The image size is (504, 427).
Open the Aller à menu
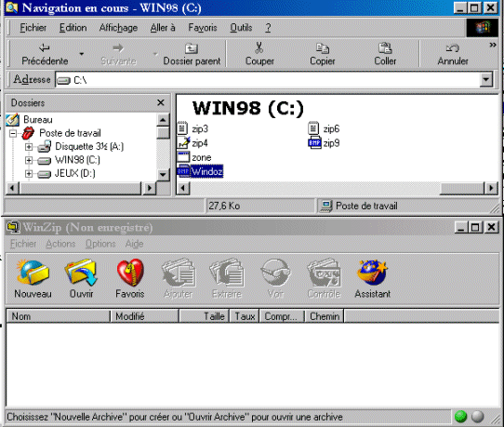coord(163,28)
